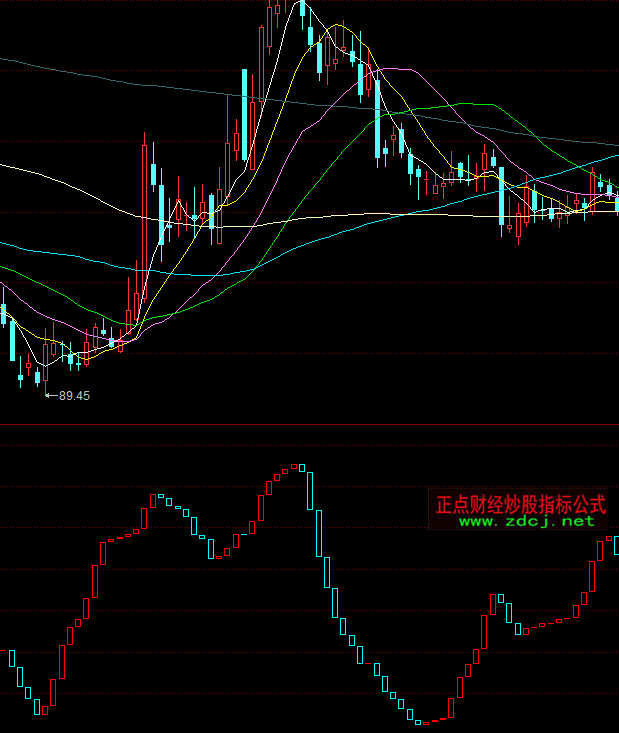The height and width of the screenshot is (733, 619).
Task: Click the small arrow pointing to 89.45
Action: click(51, 396)
